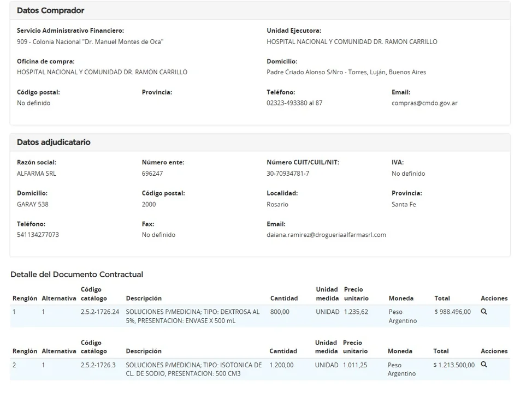The image size is (532, 393).
Task: Open details magnifier for renglón 1 DEXTROSA row
Action: pyautogui.click(x=484, y=312)
